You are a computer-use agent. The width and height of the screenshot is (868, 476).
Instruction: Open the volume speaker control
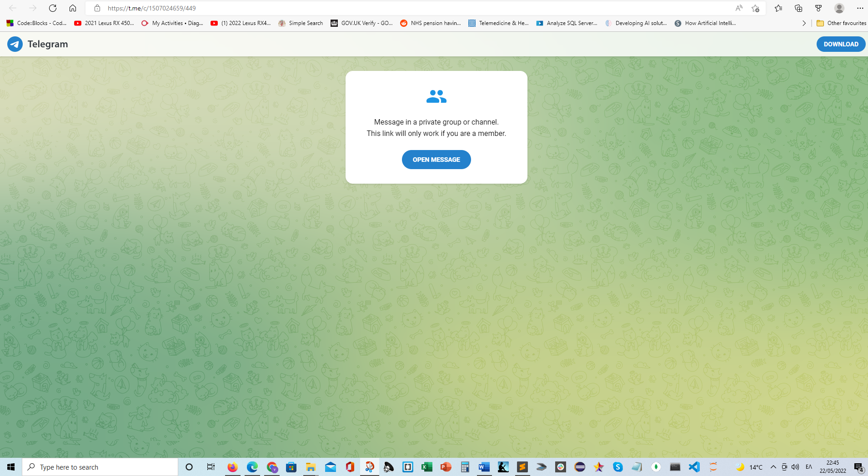795,467
